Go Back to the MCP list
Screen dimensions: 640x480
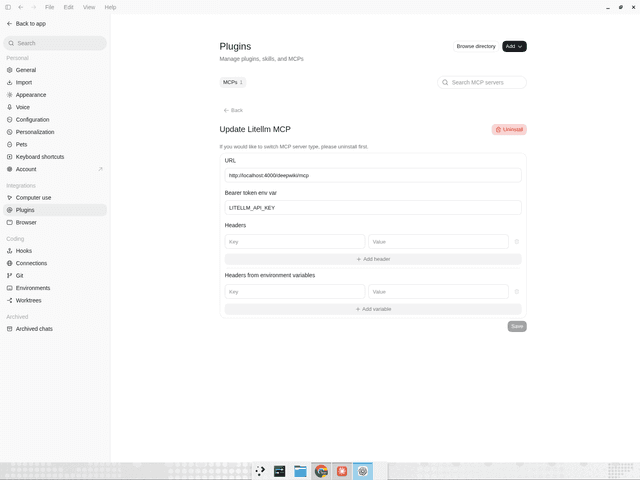(x=233, y=110)
